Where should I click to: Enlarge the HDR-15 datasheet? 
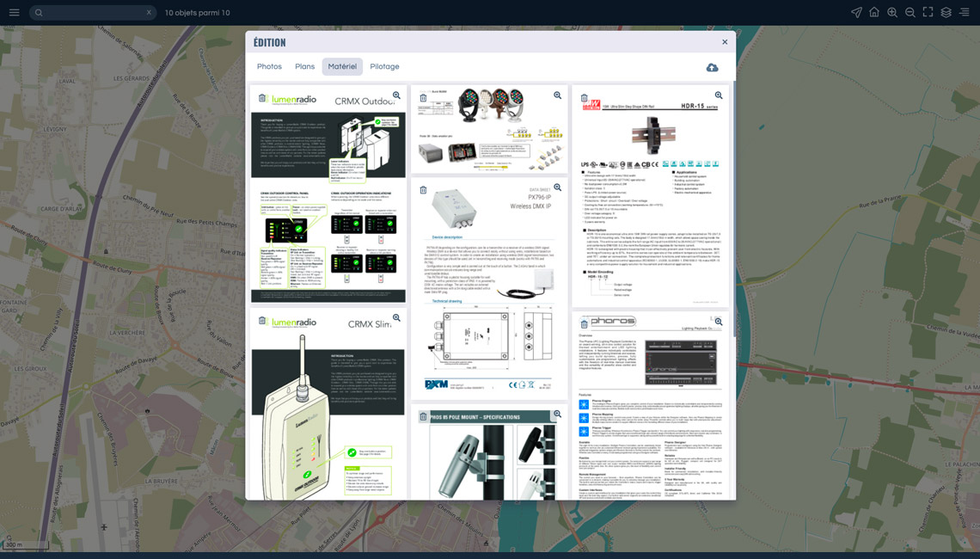(719, 96)
